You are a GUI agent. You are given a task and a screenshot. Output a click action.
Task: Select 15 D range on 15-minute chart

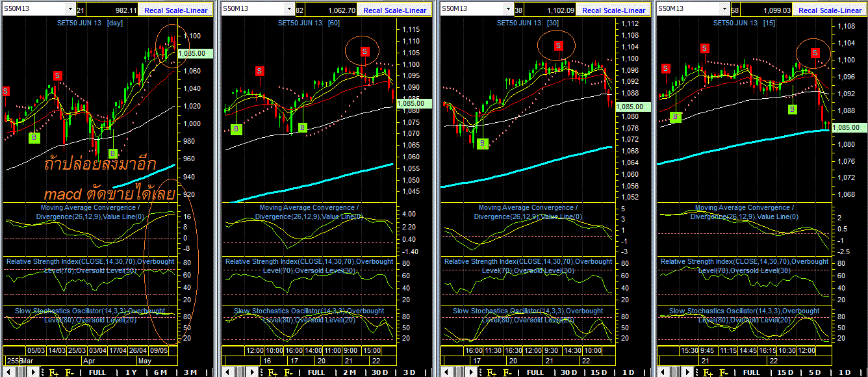785,372
